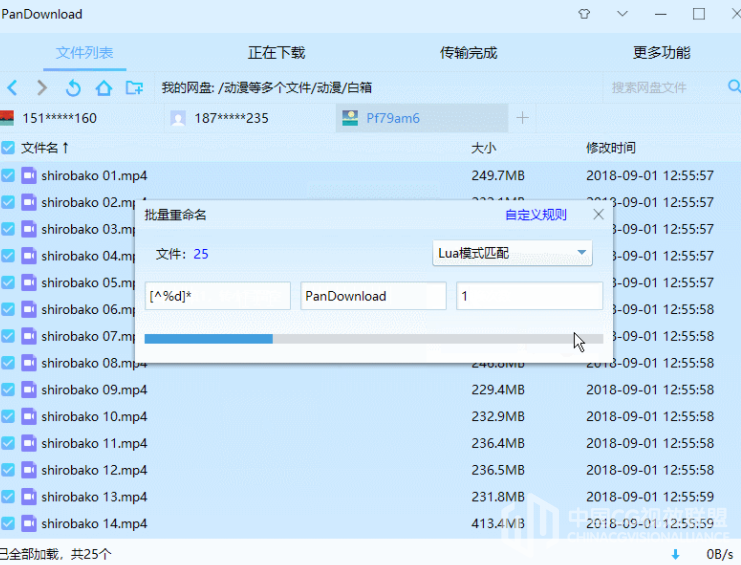This screenshot has height=565, width=741.
Task: Click the pattern field [^%d]*
Action: coord(218,296)
